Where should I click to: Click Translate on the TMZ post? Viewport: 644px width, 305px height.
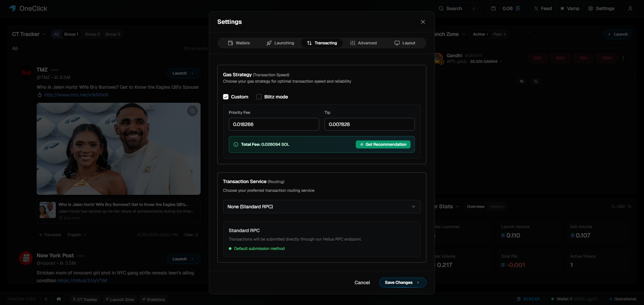coord(50,235)
